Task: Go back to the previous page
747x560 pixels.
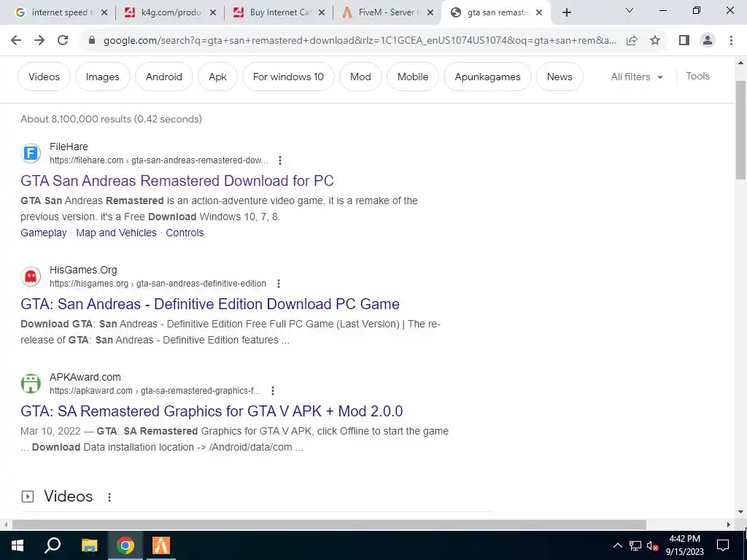Action: pyautogui.click(x=16, y=41)
